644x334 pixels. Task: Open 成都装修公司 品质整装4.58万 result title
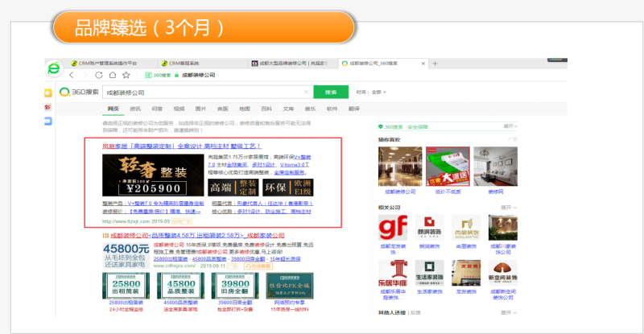tap(197, 235)
